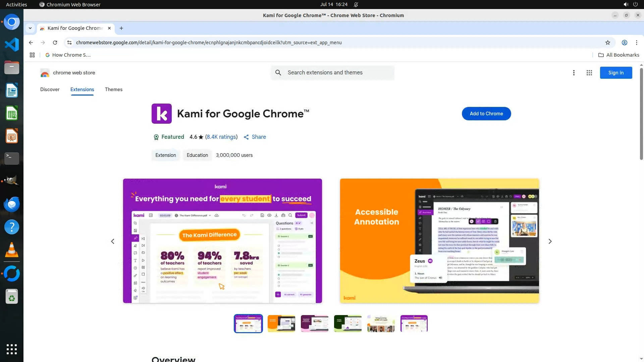Image resolution: width=644 pixels, height=362 pixels.
Task: Select the green fourth screenshot thumbnail
Action: coord(347,323)
